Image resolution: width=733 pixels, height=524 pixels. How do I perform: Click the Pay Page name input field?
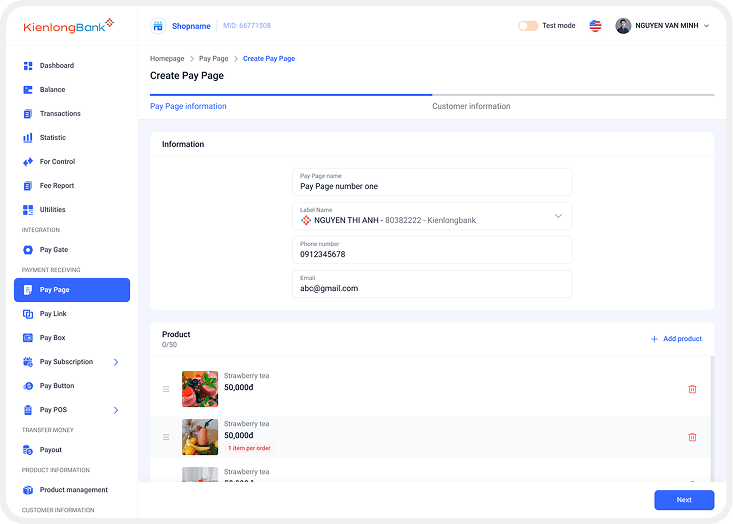pyautogui.click(x=432, y=182)
